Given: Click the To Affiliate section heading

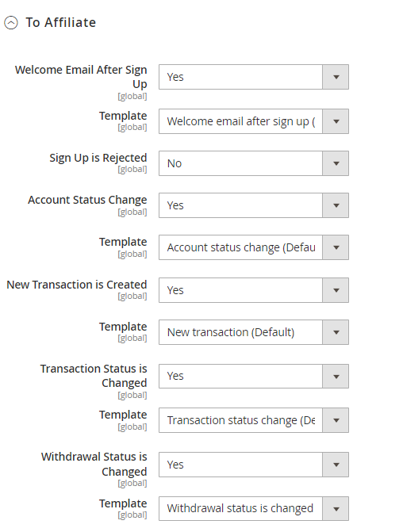Looking at the screenshot, I should pos(61,23).
